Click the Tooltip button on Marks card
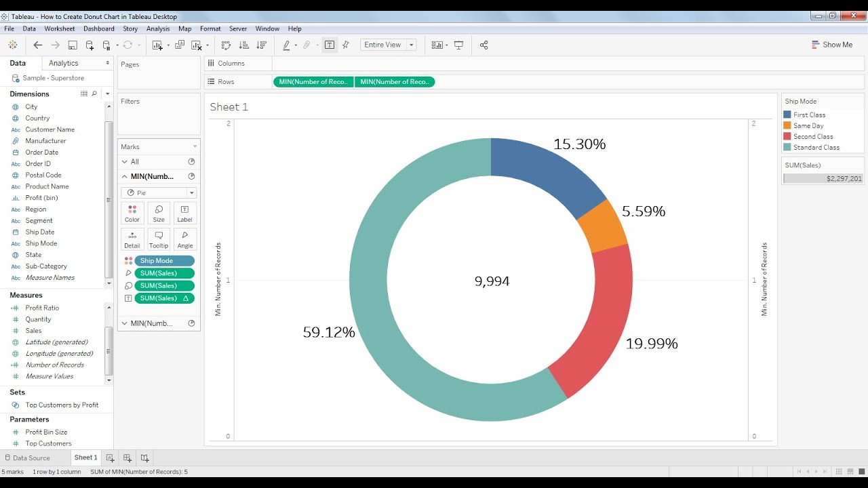The height and width of the screenshot is (488, 868). point(159,239)
